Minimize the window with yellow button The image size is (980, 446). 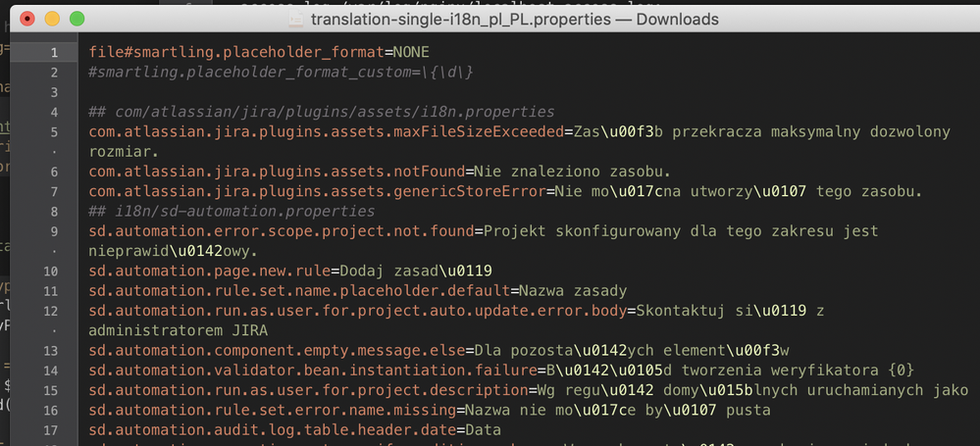coord(52,19)
